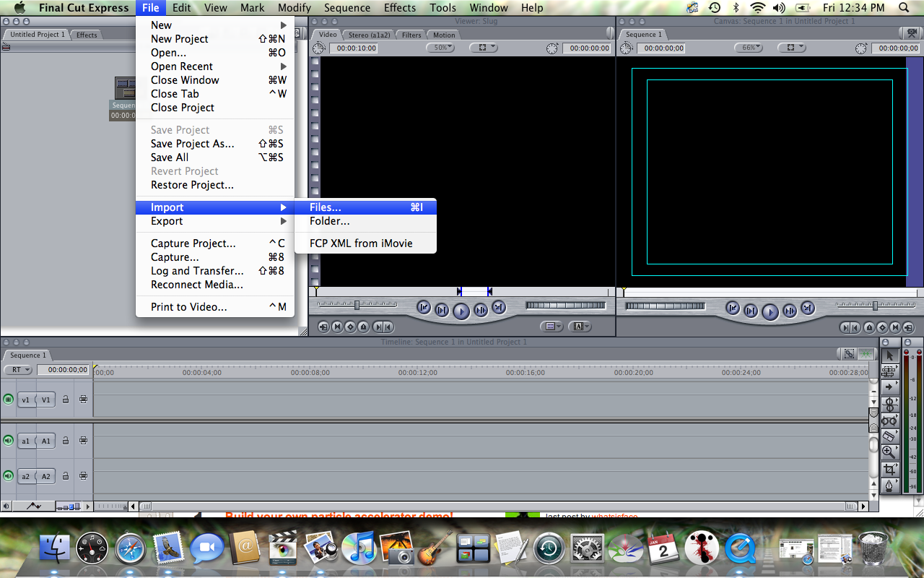Image resolution: width=924 pixels, height=578 pixels.
Task: Click Play Around Current in Viewer
Action: click(x=481, y=311)
